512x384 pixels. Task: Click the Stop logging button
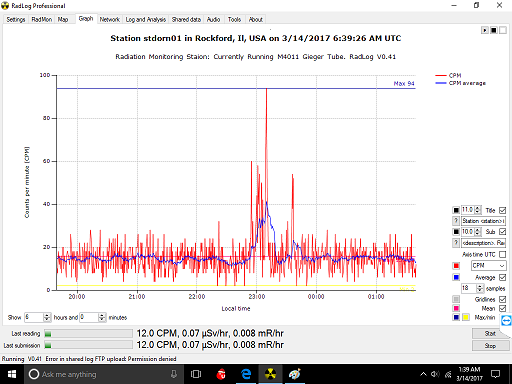pos(490,346)
